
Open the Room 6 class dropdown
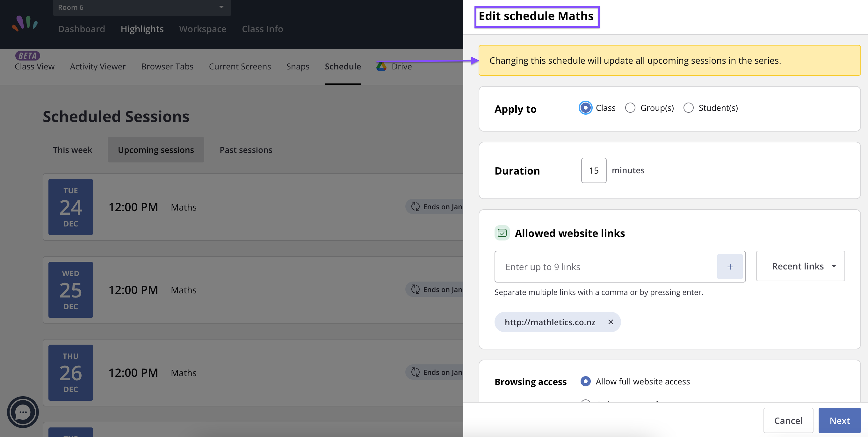pos(142,7)
